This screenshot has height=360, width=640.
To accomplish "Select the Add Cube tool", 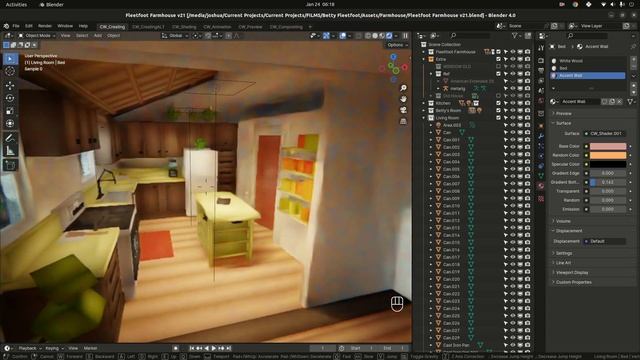I will click(x=10, y=165).
